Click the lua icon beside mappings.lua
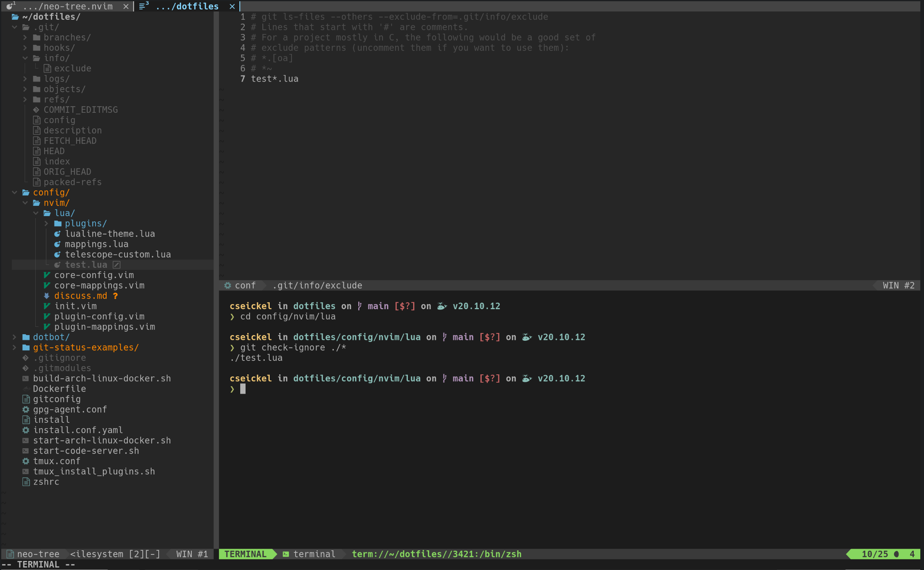The image size is (924, 570). 57,244
